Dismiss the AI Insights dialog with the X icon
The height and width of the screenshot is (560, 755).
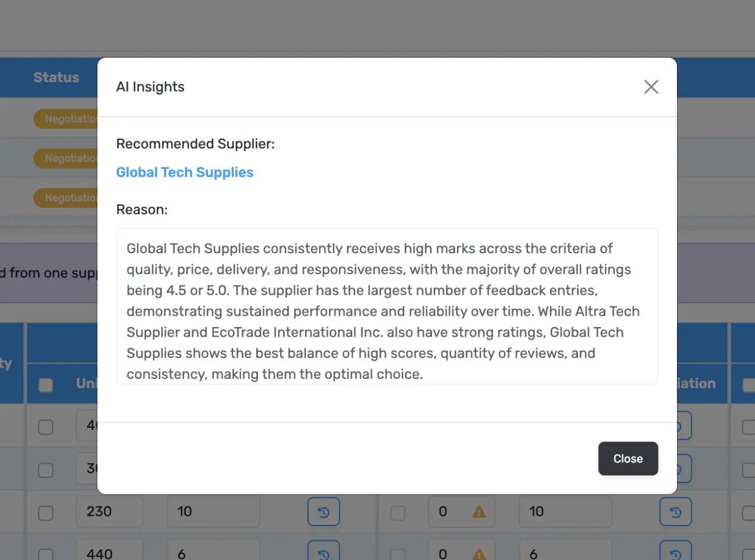pos(651,87)
